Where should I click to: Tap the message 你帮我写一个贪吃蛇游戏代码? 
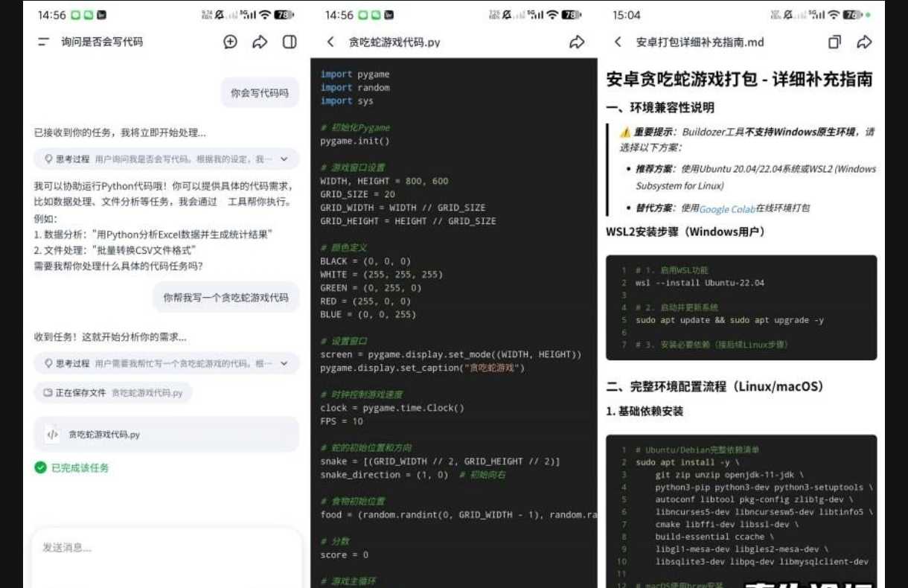(x=226, y=297)
